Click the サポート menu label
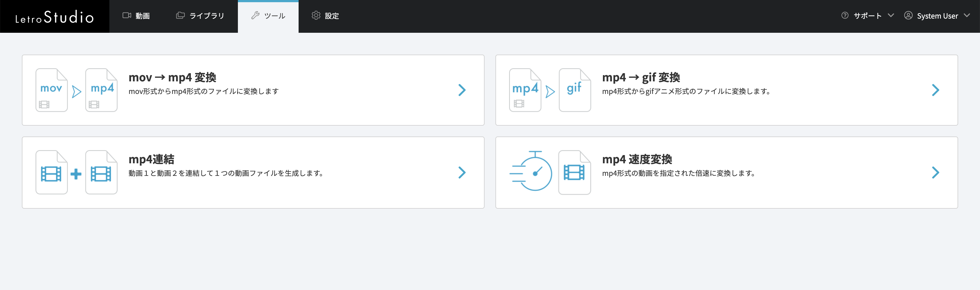This screenshot has height=290, width=980. pyautogui.click(x=868, y=16)
